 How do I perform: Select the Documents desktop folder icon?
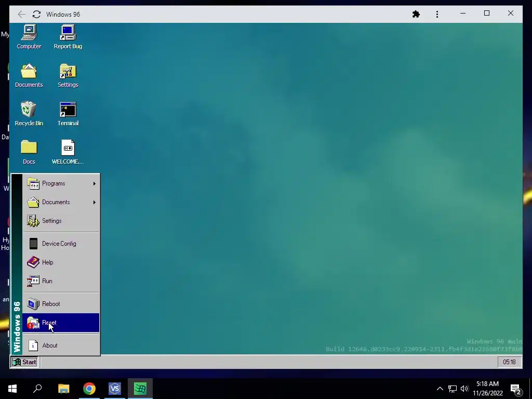29,75
